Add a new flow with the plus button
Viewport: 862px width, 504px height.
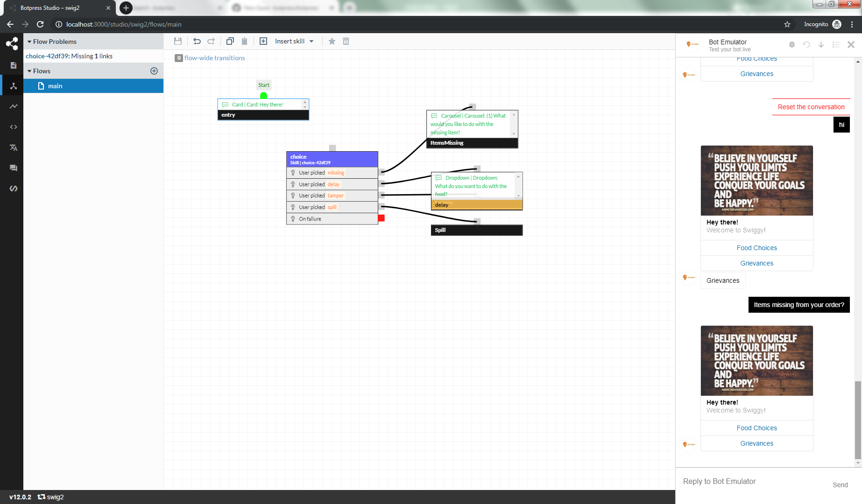pyautogui.click(x=154, y=70)
